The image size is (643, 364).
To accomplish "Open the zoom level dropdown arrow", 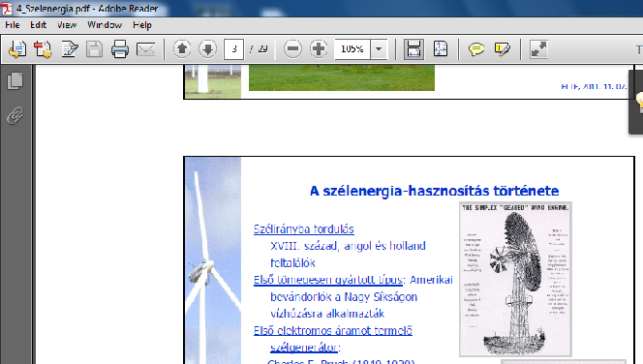I will coord(379,49).
